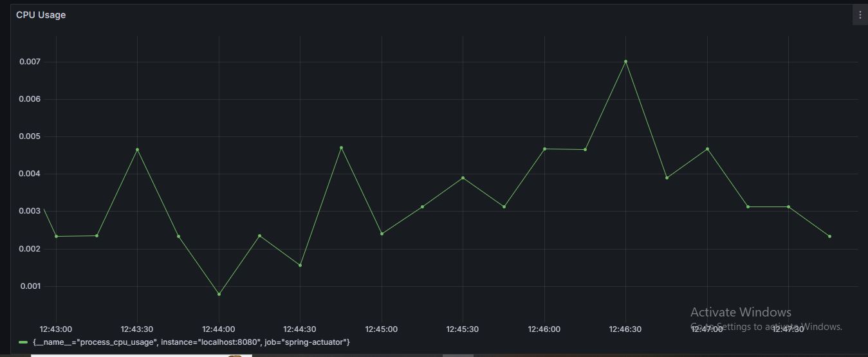The width and height of the screenshot is (868, 357).
Task: Click the 12:44:30 time axis label
Action: (x=300, y=329)
